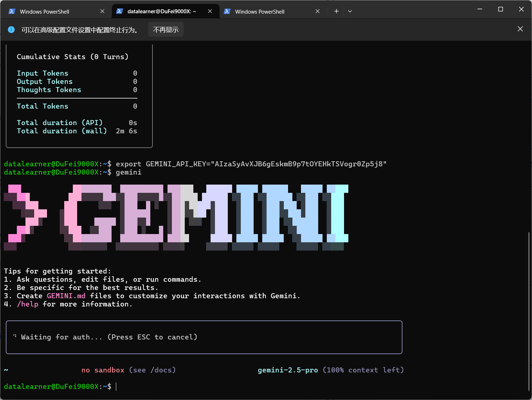Image resolution: width=532 pixels, height=400 pixels.
Task: Click '(100% context left)' status text
Action: [363, 370]
